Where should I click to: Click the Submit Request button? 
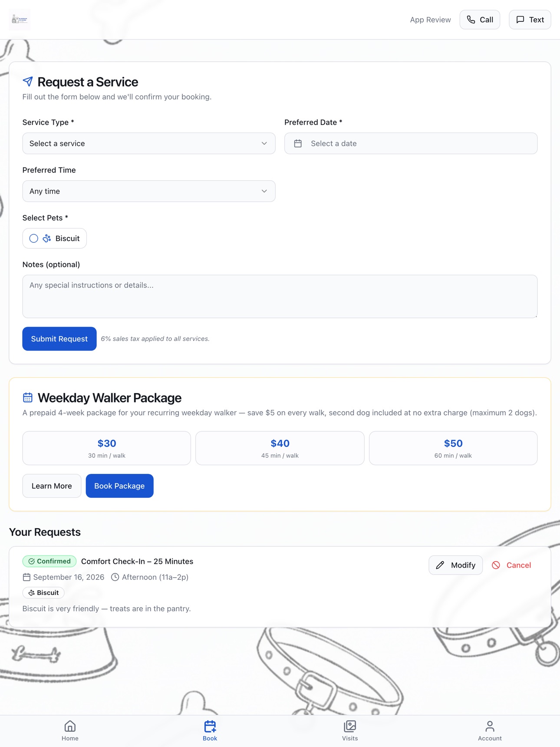(x=59, y=339)
